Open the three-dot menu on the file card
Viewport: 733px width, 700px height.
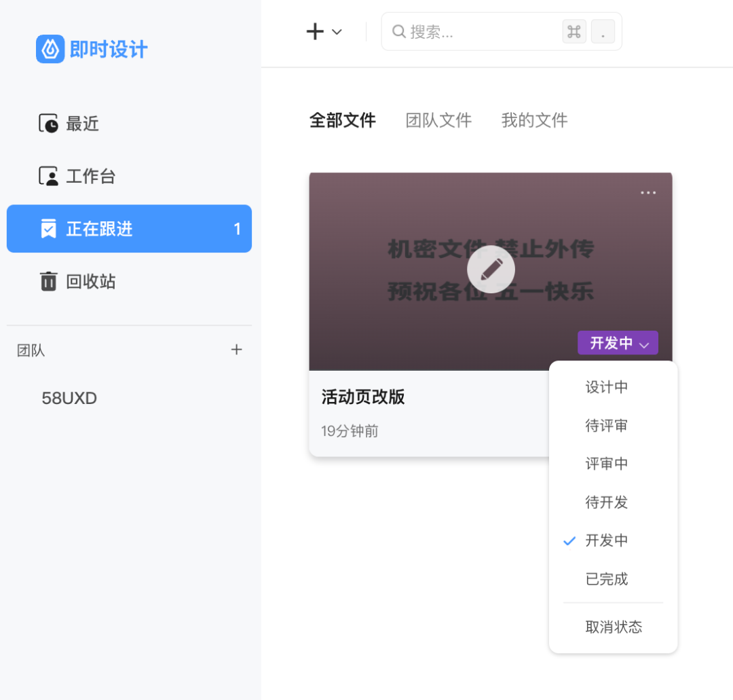[648, 193]
